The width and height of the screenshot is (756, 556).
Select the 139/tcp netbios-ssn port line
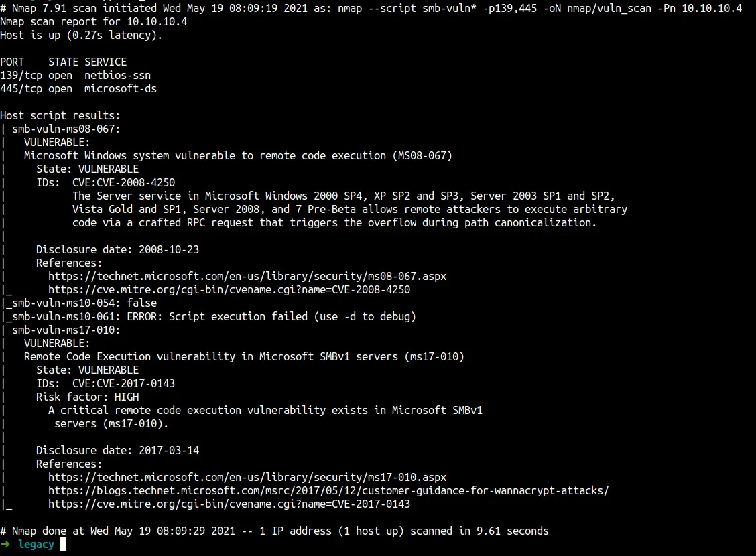(x=75, y=75)
